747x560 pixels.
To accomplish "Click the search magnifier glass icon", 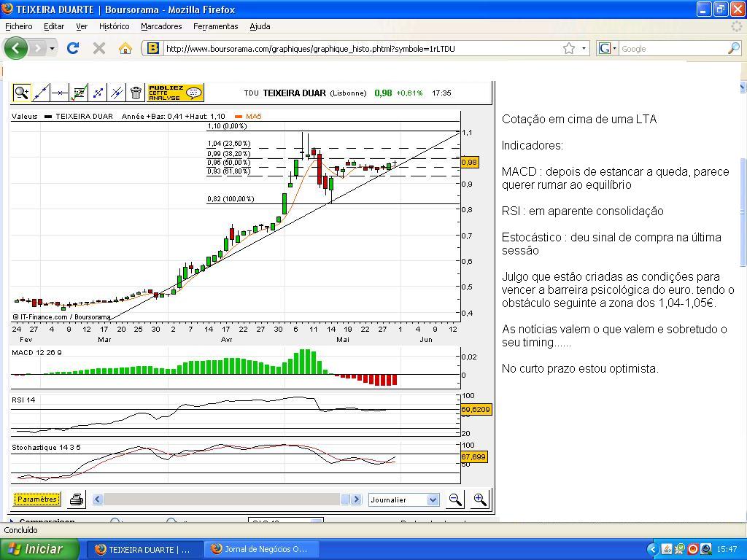I will [734, 49].
